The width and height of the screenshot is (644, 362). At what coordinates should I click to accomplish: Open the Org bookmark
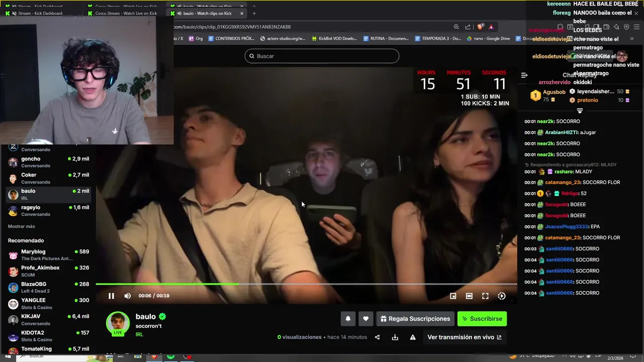pos(196,38)
